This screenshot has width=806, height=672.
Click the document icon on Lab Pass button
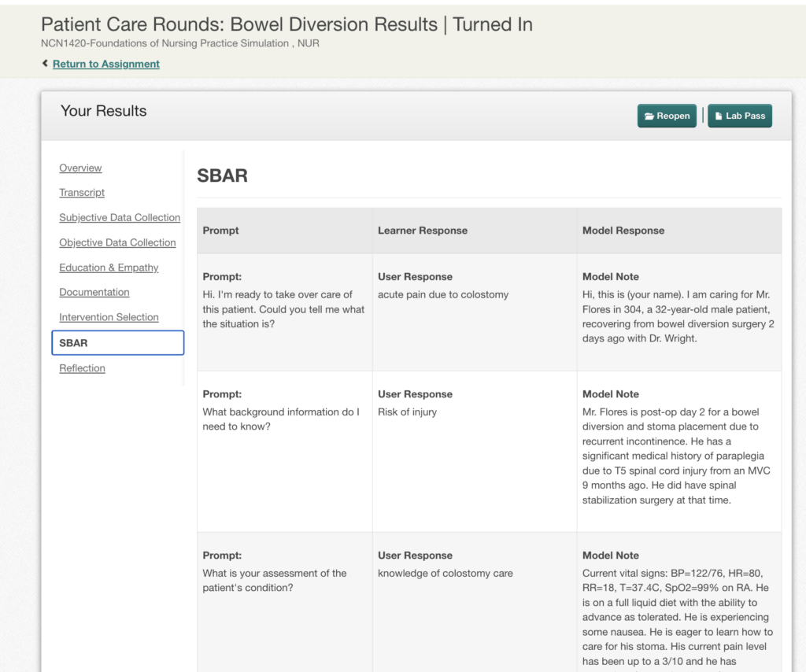(x=719, y=116)
